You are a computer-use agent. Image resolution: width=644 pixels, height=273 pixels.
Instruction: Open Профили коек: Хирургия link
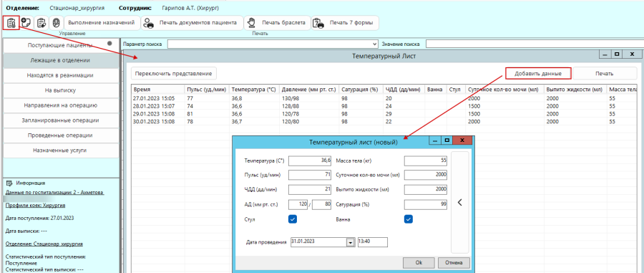coord(35,205)
